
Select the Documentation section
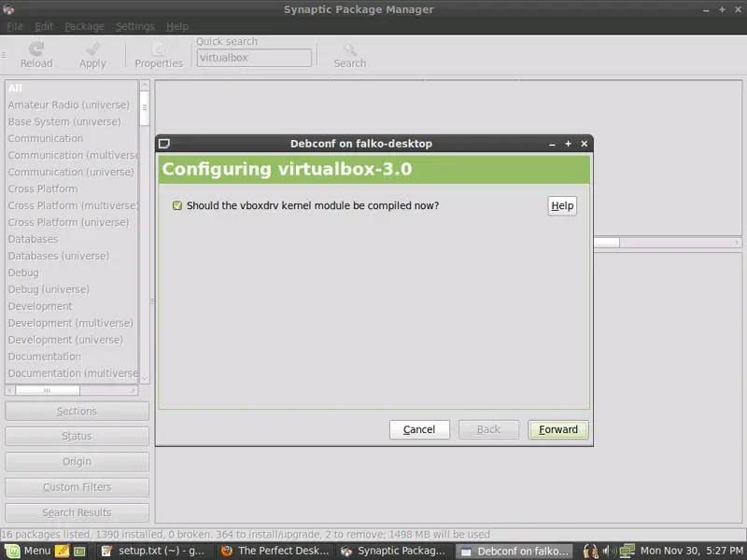tap(72, 357)
